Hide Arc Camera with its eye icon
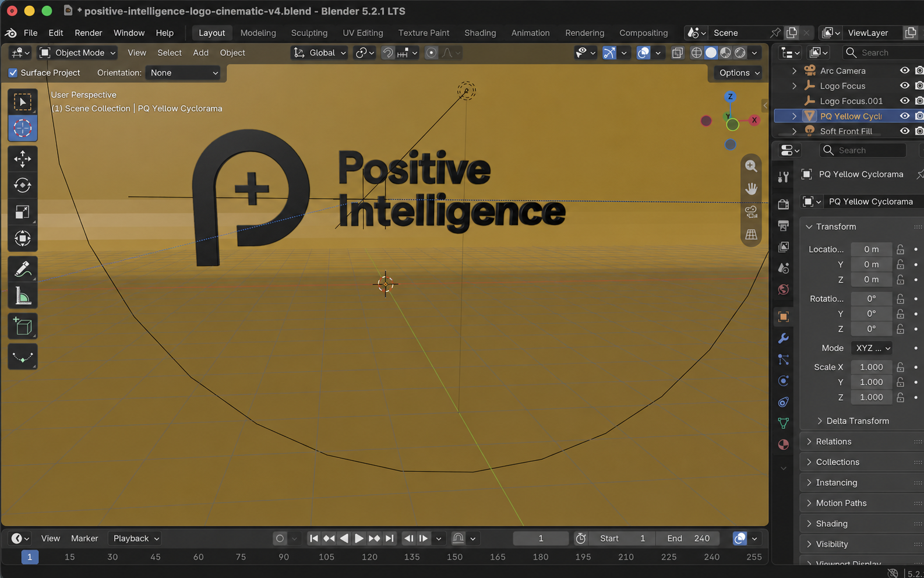The width and height of the screenshot is (924, 578). pyautogui.click(x=904, y=71)
